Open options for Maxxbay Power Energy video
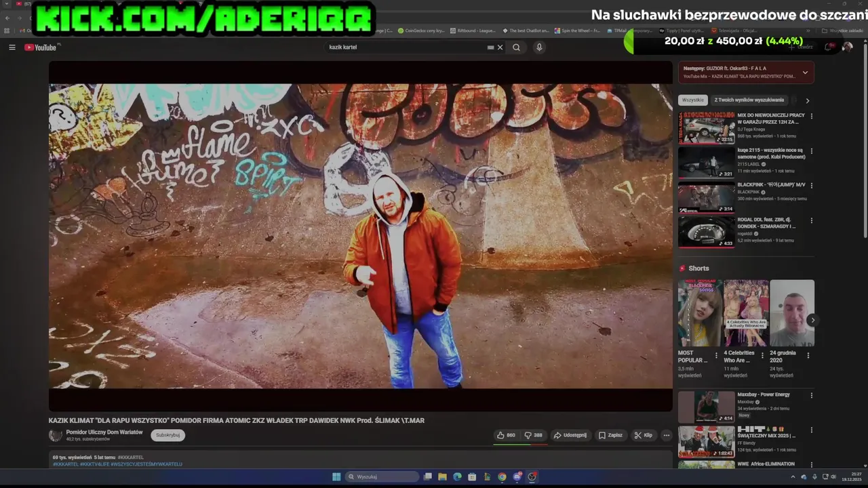This screenshot has width=868, height=488. tap(812, 395)
